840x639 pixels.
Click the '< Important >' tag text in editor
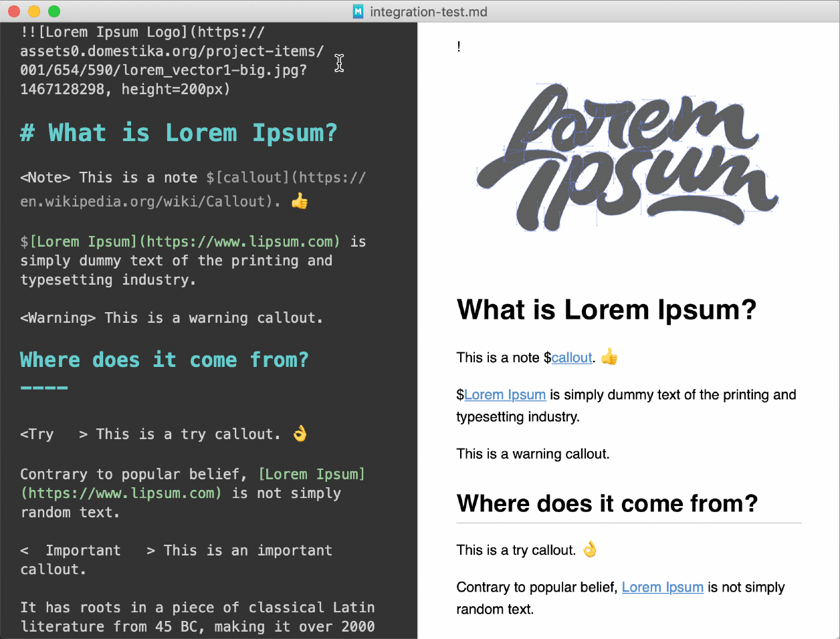click(88, 550)
